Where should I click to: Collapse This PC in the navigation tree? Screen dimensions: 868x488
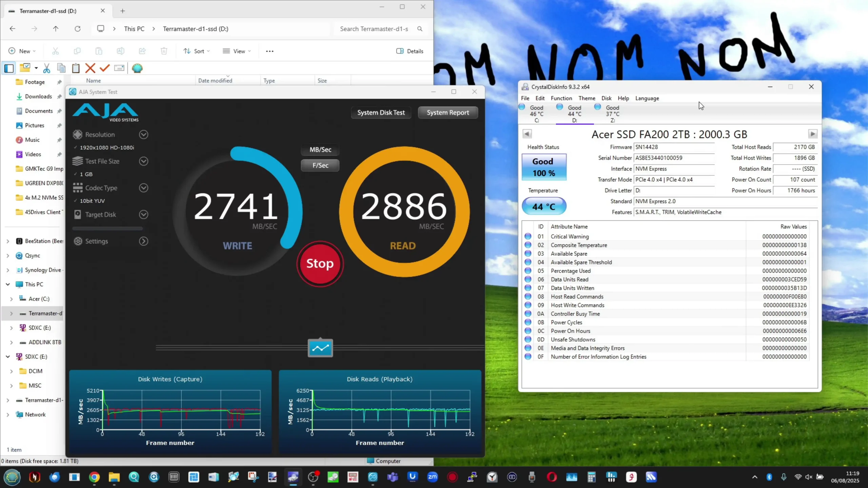(7, 284)
